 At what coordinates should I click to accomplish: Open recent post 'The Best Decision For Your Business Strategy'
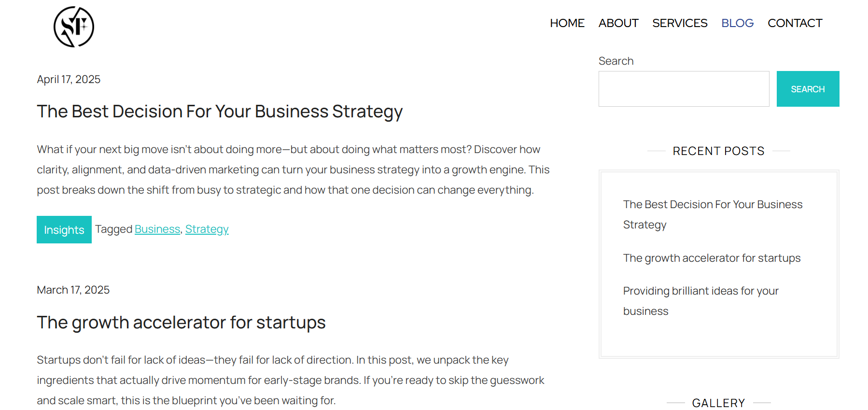click(x=713, y=214)
